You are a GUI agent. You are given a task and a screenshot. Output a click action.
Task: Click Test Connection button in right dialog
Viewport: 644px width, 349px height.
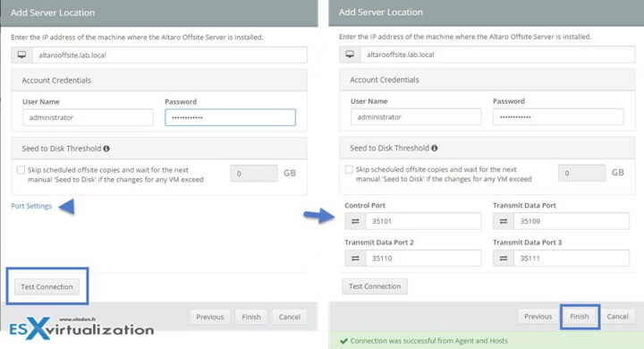click(x=375, y=286)
